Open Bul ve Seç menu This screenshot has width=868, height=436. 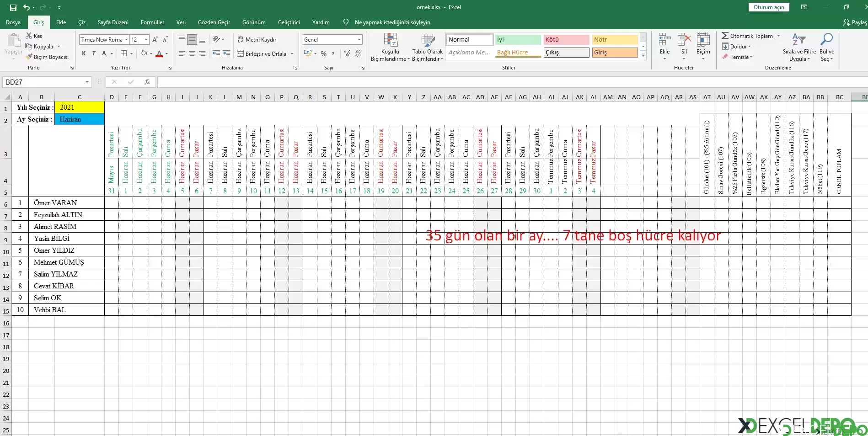[x=827, y=47]
